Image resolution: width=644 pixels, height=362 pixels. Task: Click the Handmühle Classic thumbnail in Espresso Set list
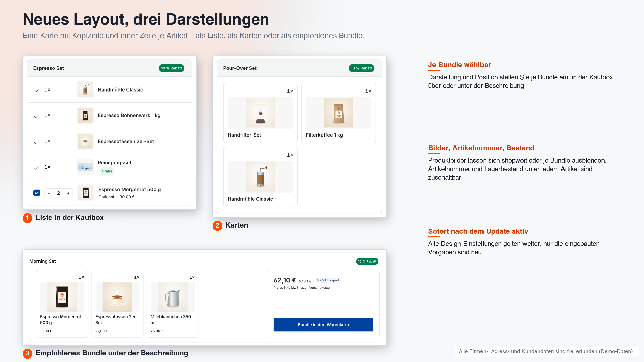tap(85, 89)
